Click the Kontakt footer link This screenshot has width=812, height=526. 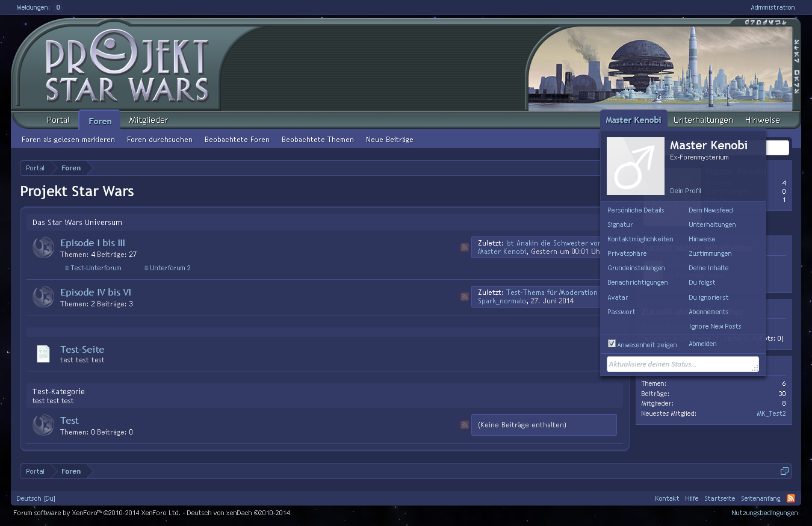(667, 498)
